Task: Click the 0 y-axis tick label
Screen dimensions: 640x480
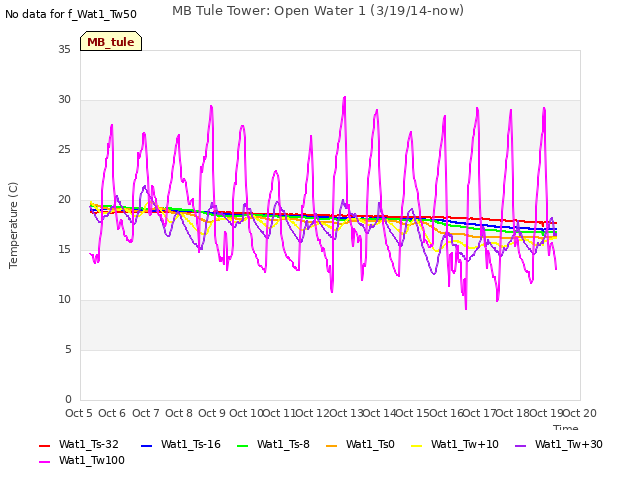Action: 68,400
